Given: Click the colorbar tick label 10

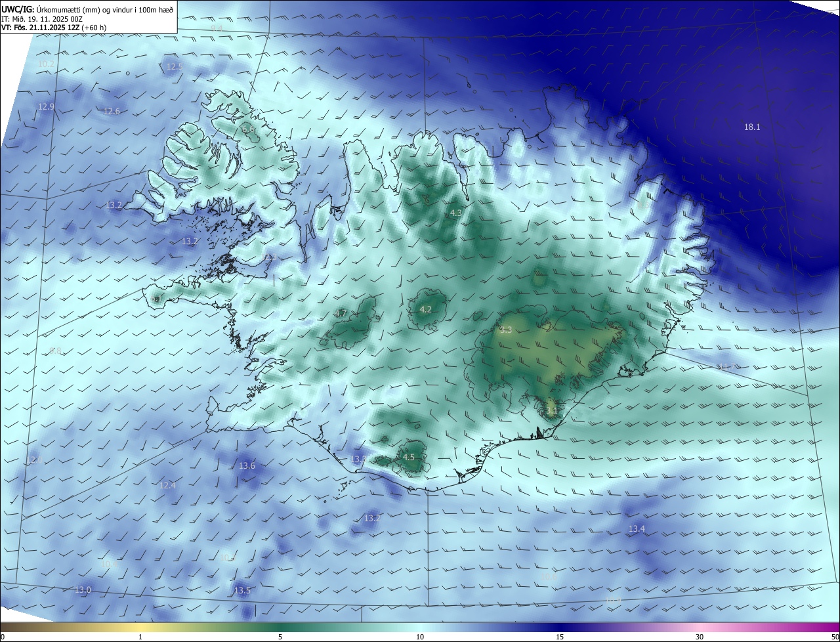Looking at the screenshot, I should [x=420, y=637].
